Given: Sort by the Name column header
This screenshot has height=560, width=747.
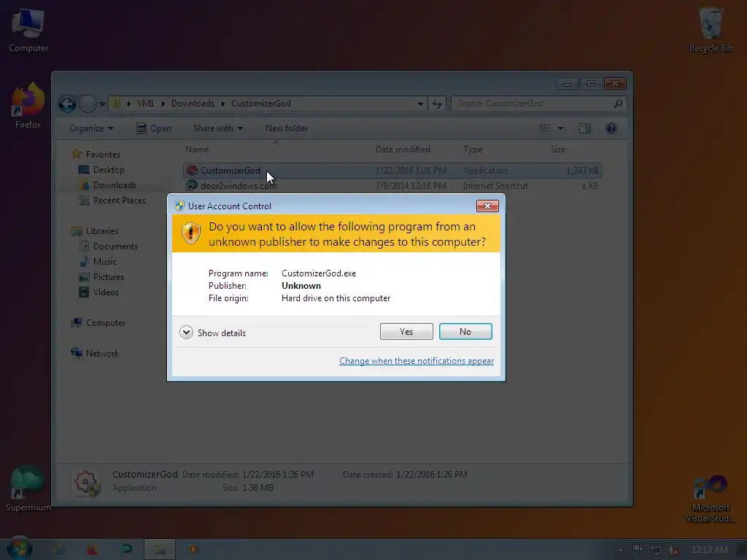Looking at the screenshot, I should coord(197,149).
